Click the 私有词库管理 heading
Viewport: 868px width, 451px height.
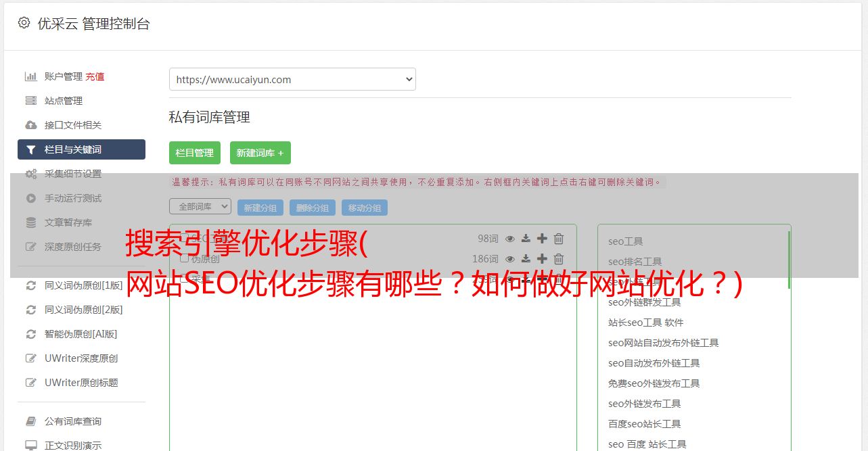(x=210, y=117)
